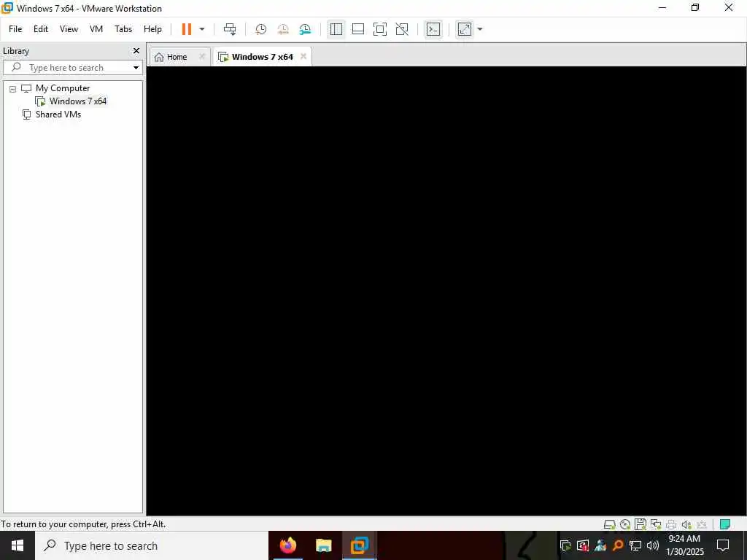The width and height of the screenshot is (747, 560).
Task: Open the library search filter dropdown
Action: (136, 68)
